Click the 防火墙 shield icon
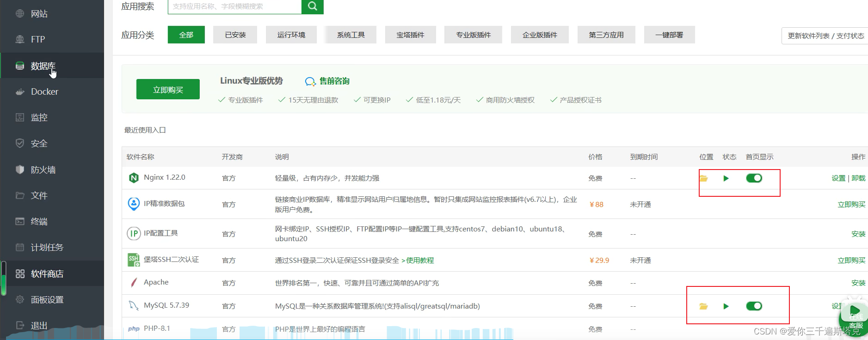Viewport: 868px width, 340px height. [20, 170]
